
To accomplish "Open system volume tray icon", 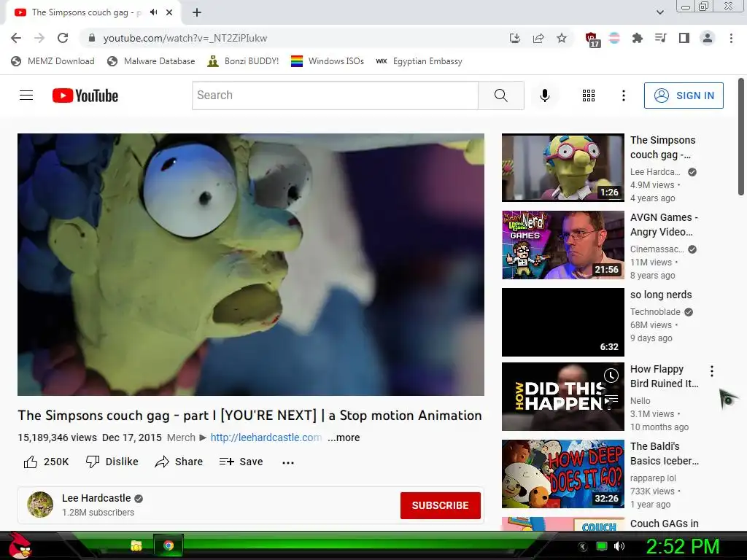I will pos(619,546).
